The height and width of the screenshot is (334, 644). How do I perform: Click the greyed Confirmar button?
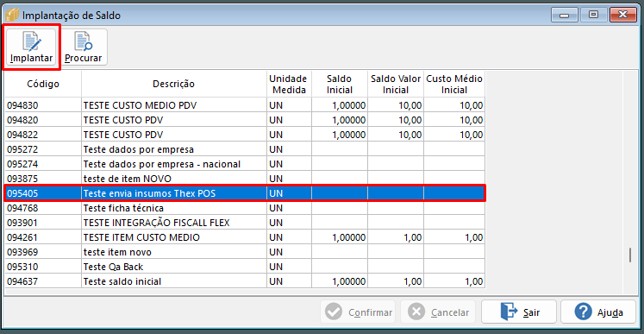click(x=358, y=312)
